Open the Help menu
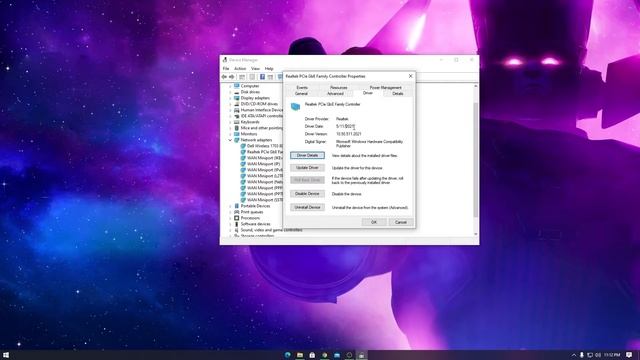Image resolution: width=640 pixels, height=360 pixels. click(269, 69)
